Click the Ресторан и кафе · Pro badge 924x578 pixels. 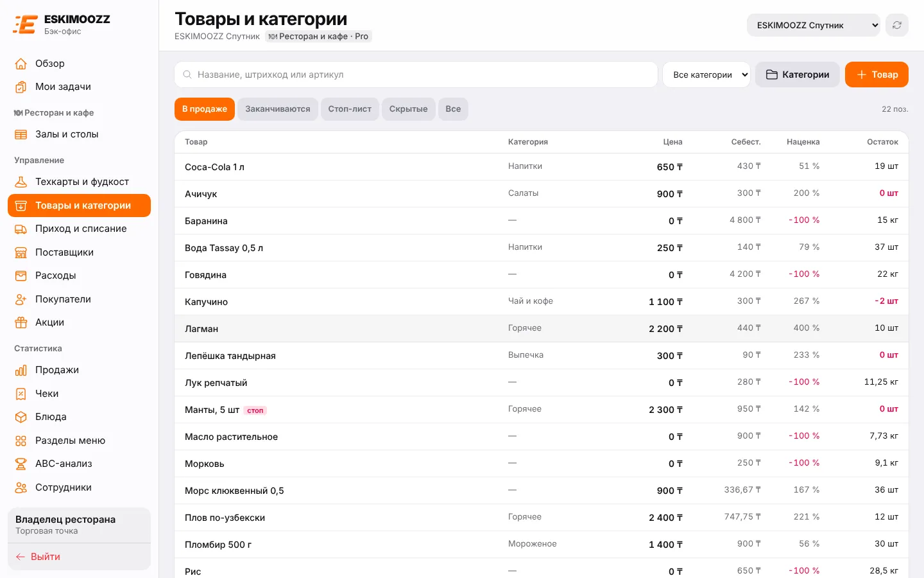point(318,37)
